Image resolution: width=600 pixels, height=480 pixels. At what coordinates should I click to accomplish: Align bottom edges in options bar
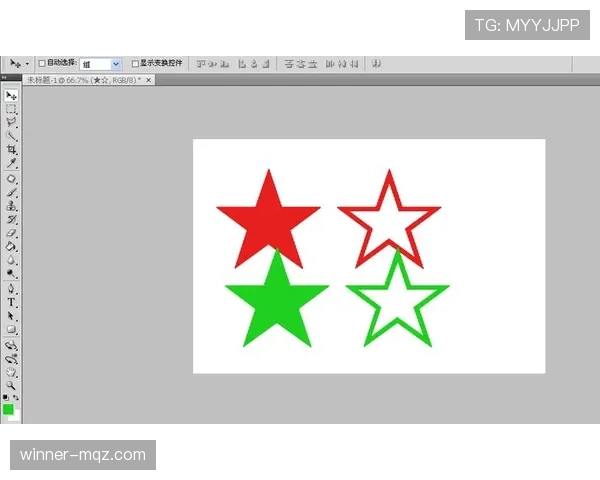click(225, 64)
